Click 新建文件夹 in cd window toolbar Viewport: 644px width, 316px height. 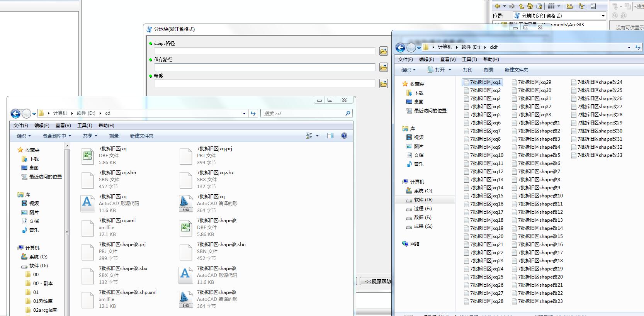click(142, 136)
